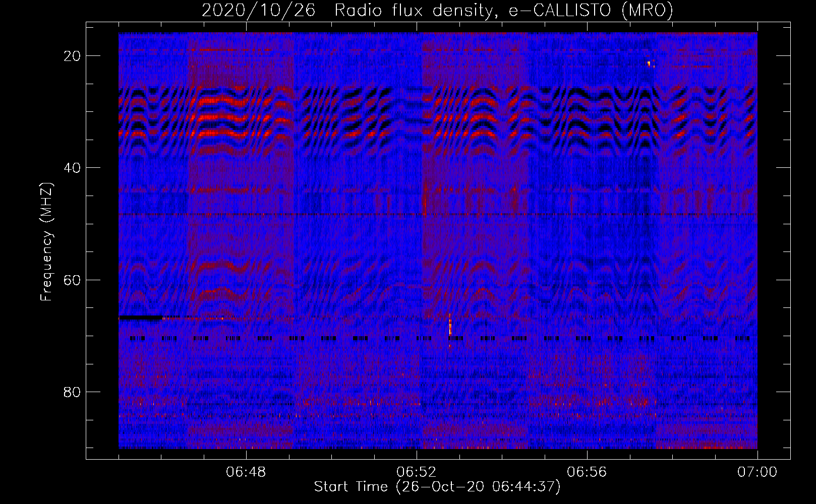Click the 20 MHz frequency tick label

(72, 56)
